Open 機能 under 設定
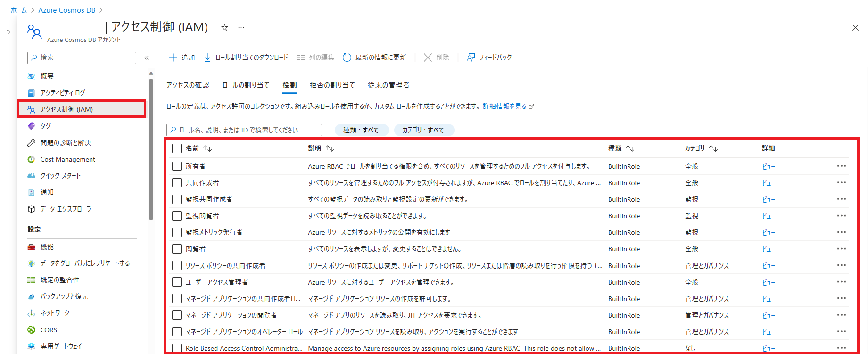The width and height of the screenshot is (868, 354). click(x=47, y=247)
